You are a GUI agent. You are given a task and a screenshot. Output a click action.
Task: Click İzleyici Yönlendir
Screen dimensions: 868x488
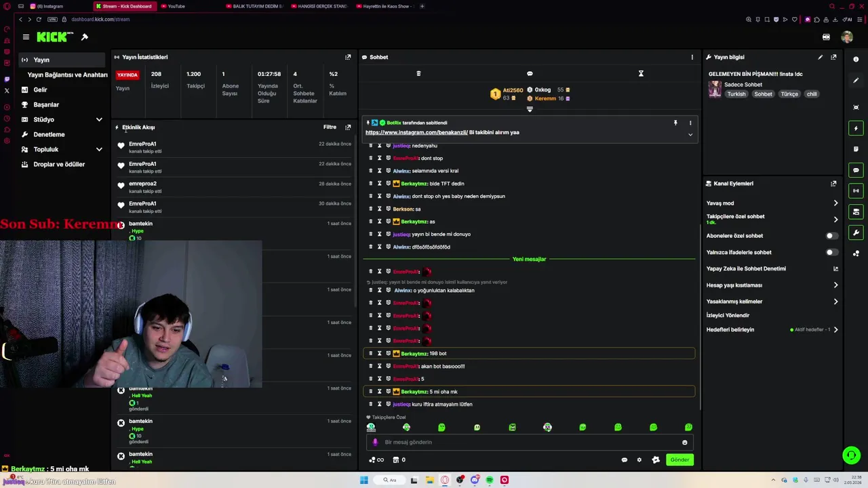click(728, 315)
